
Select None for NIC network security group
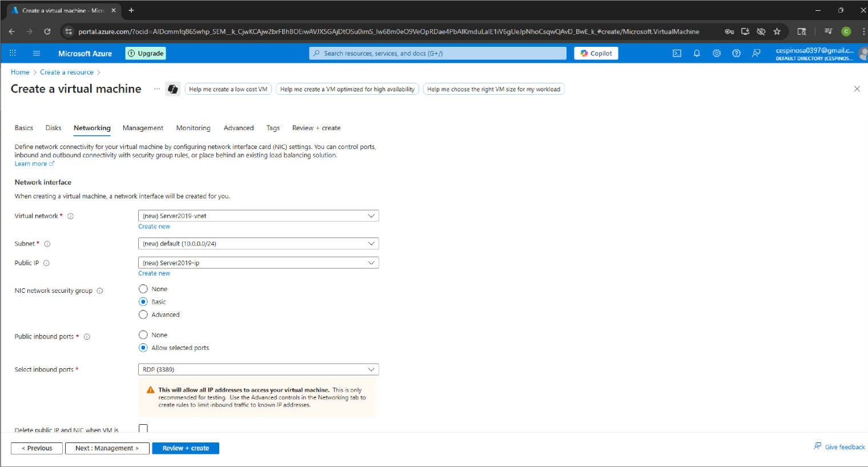click(143, 289)
